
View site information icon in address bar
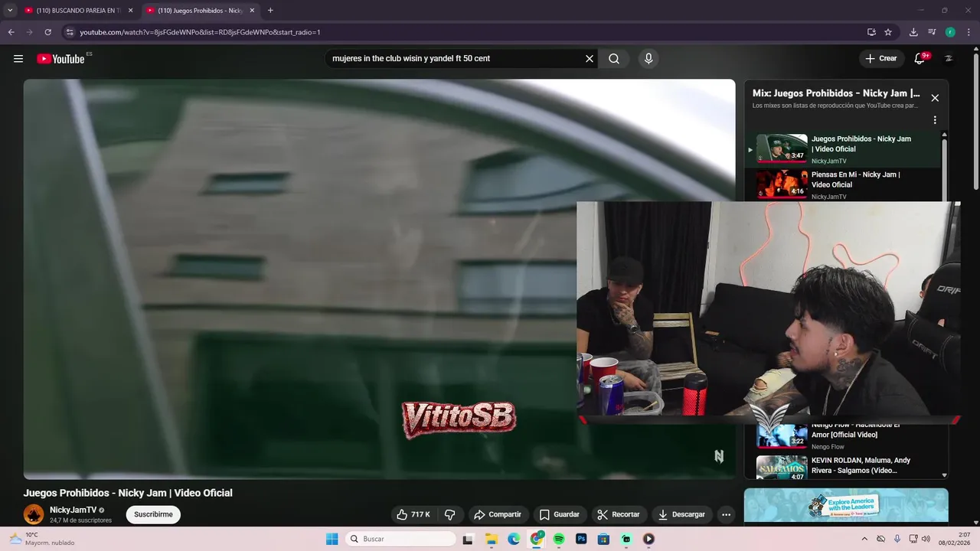[x=70, y=32]
